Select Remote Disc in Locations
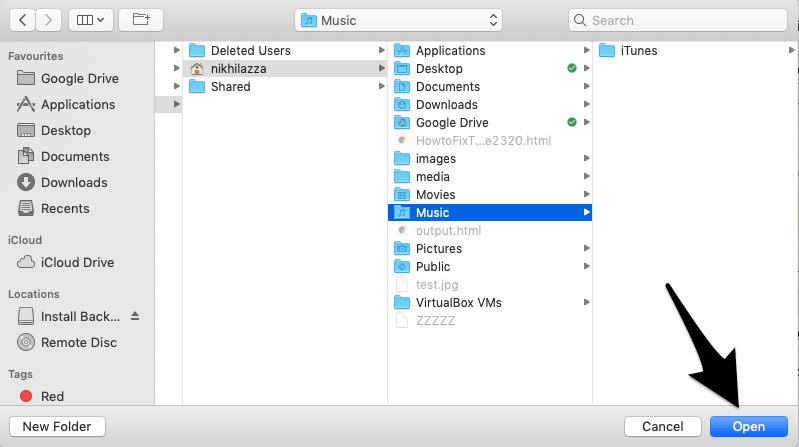 [77, 343]
